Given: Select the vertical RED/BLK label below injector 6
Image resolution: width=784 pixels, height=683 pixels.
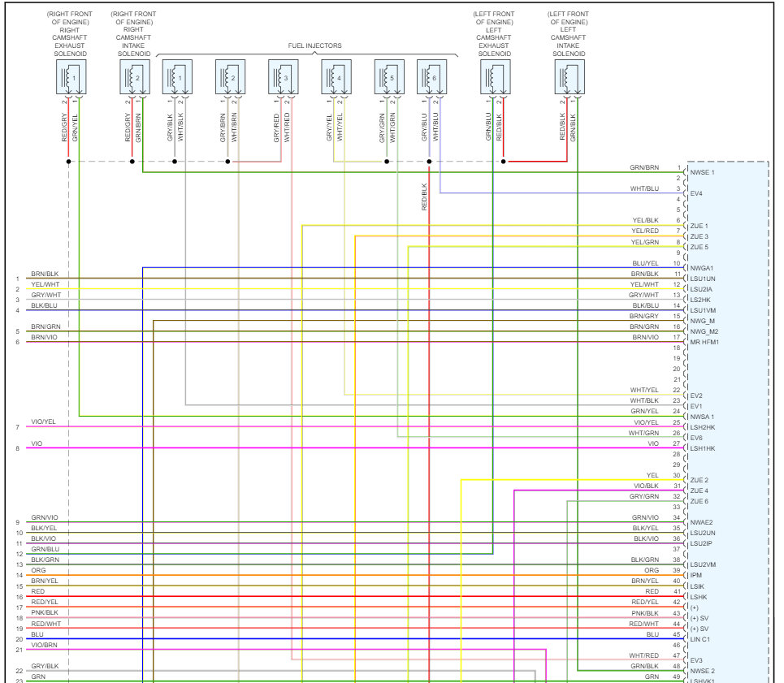Looking at the screenshot, I should (x=424, y=197).
